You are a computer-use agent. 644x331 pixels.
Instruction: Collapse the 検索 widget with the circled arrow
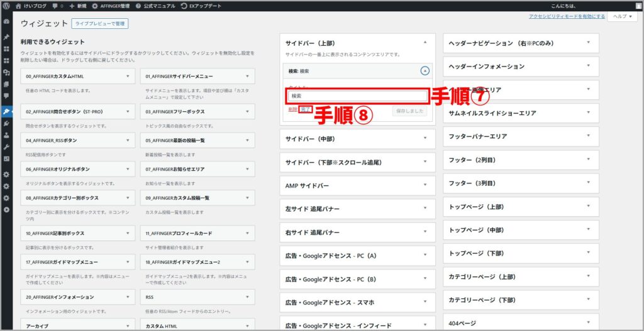[425, 71]
